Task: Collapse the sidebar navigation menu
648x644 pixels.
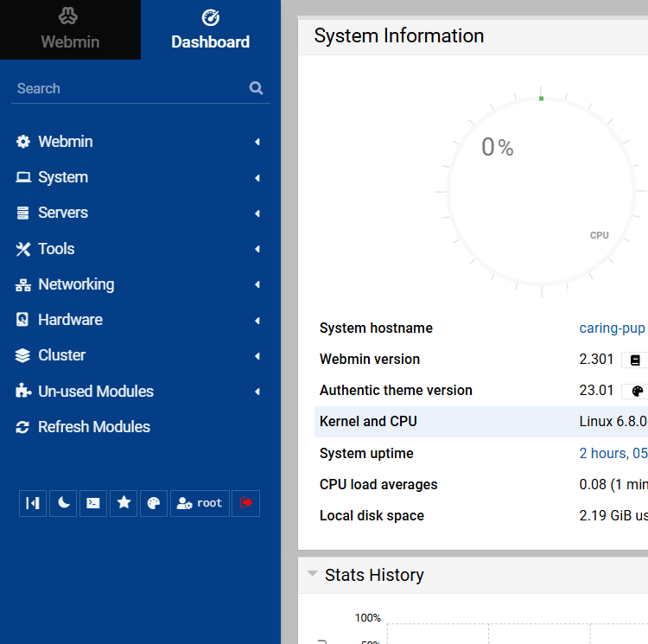Action: 33,503
